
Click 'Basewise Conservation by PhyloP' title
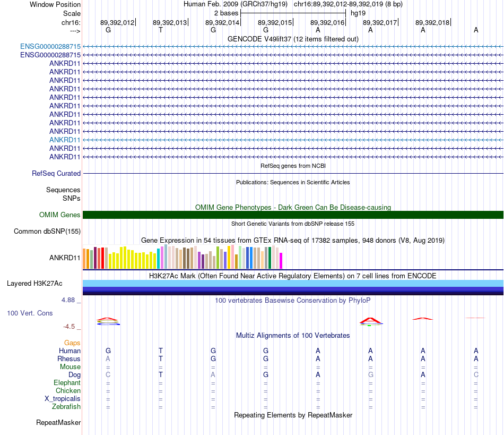(x=293, y=301)
